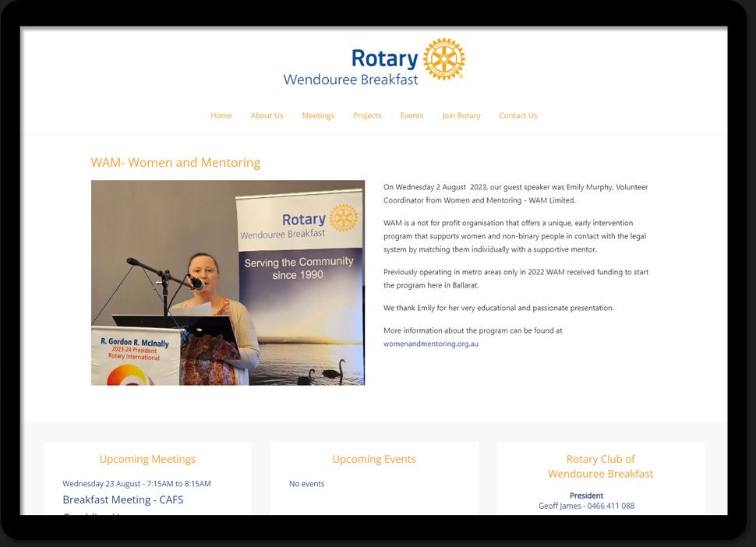Open the Projects navigation item
Image resolution: width=756 pixels, height=547 pixels.
367,115
